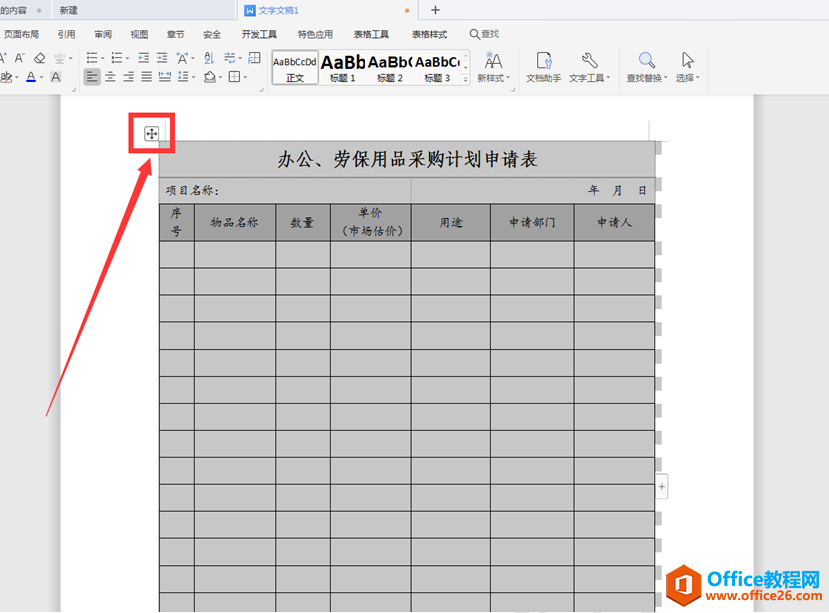Image resolution: width=829 pixels, height=613 pixels.
Task: Open shading color dropdown arrow
Action: (220, 77)
